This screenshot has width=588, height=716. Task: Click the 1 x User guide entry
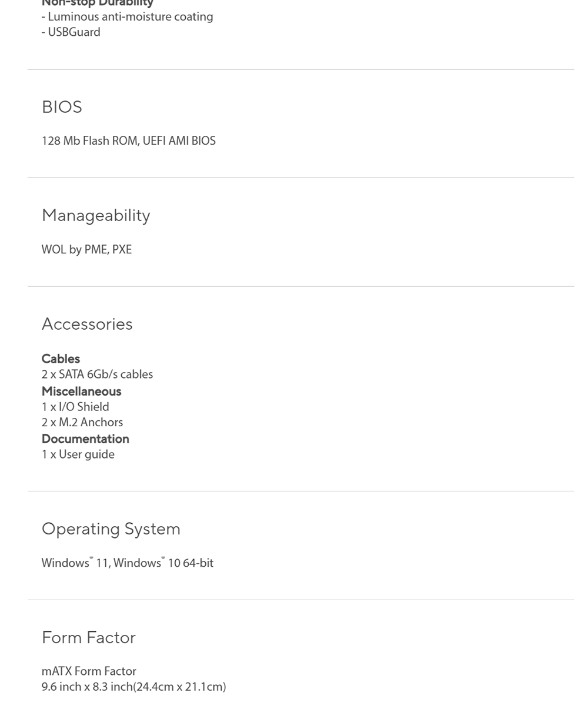tap(78, 454)
